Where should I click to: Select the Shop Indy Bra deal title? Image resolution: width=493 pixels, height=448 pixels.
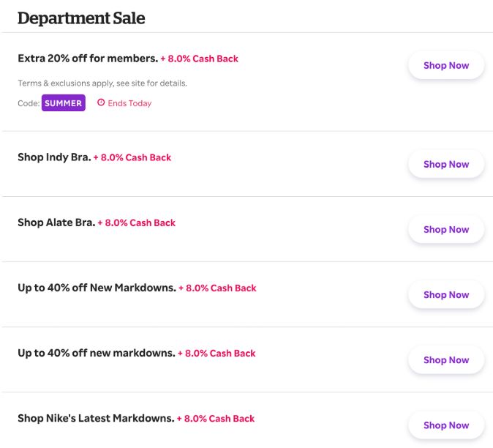click(x=54, y=157)
